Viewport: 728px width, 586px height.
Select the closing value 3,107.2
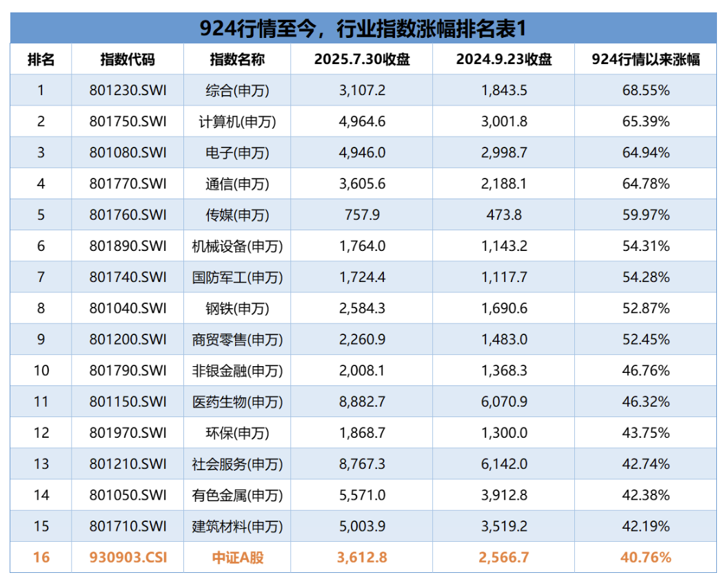[x=362, y=90]
